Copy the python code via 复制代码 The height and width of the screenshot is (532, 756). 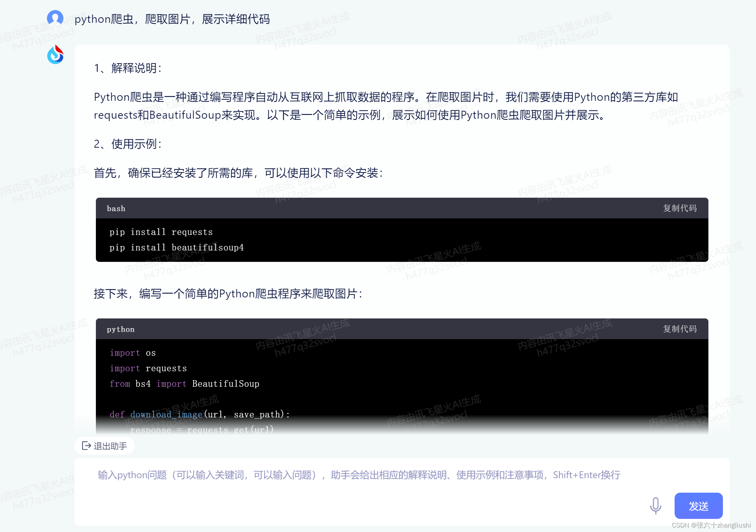679,329
